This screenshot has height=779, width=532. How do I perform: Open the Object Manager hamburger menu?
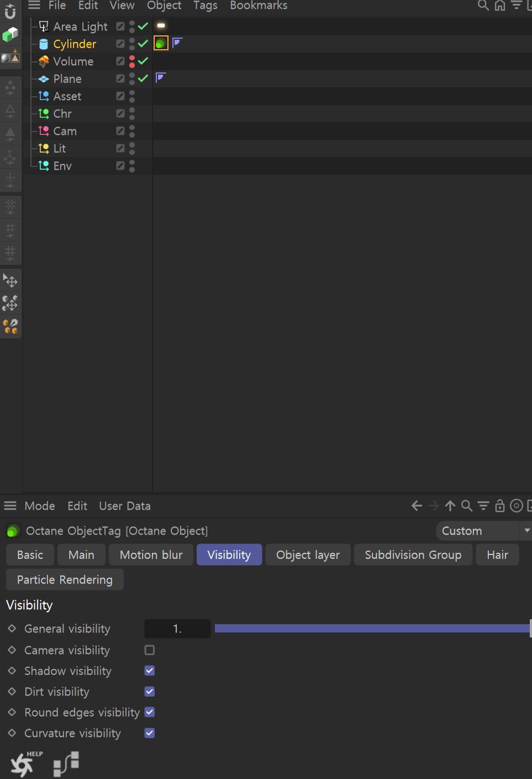[x=34, y=6]
